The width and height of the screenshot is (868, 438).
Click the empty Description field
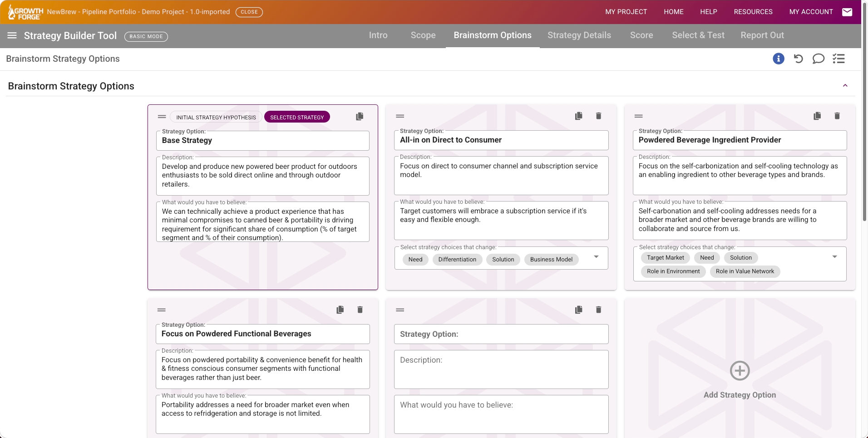(x=501, y=369)
